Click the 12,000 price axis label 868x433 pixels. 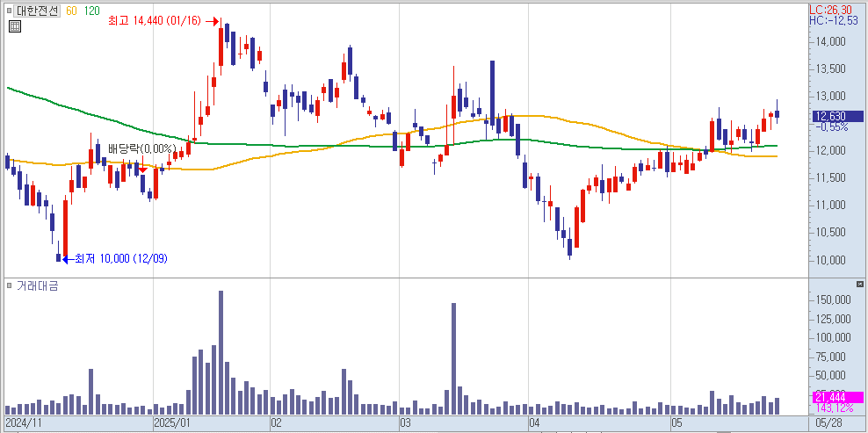[832, 150]
